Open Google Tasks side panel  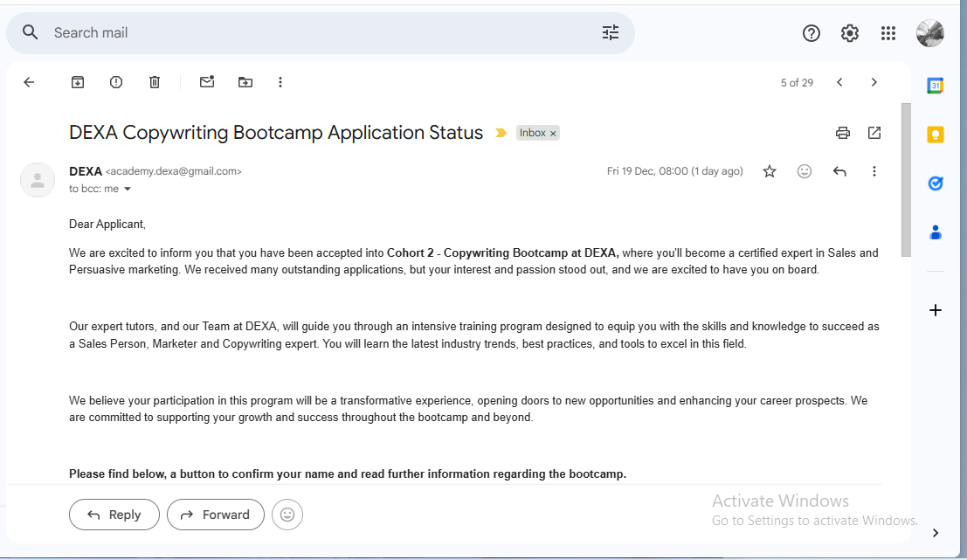[935, 183]
